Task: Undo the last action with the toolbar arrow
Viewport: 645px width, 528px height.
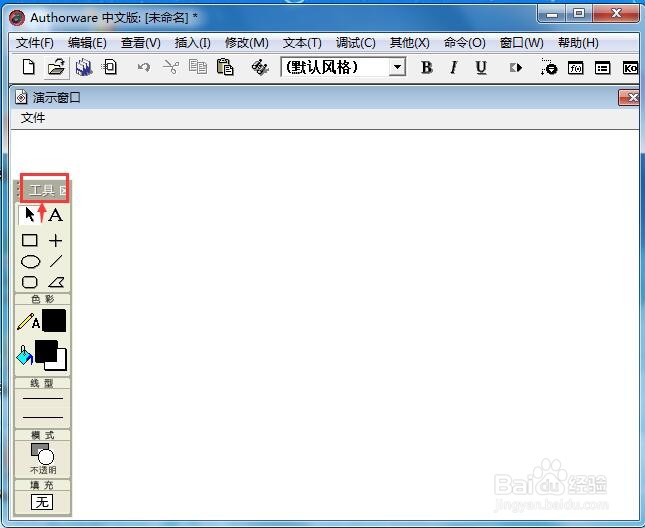Action: [144, 67]
